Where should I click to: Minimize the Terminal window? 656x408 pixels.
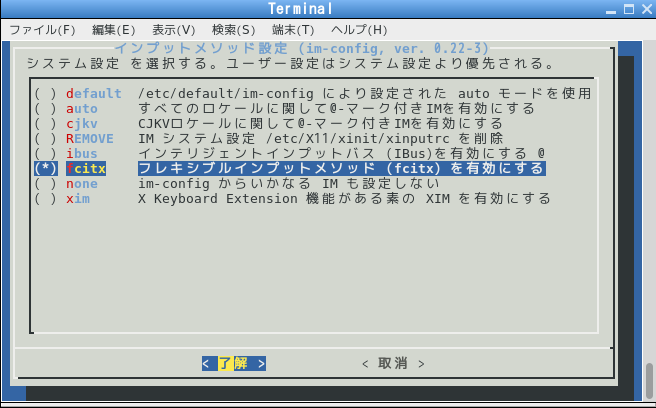(x=611, y=9)
